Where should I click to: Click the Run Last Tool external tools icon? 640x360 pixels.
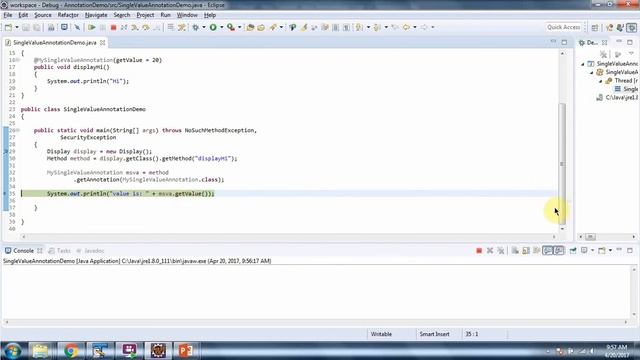coord(231,27)
